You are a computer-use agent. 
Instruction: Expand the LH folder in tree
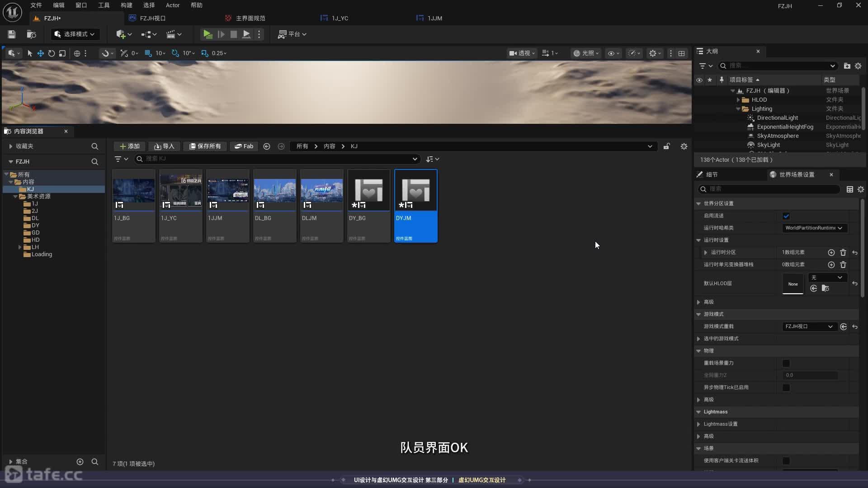(20, 247)
